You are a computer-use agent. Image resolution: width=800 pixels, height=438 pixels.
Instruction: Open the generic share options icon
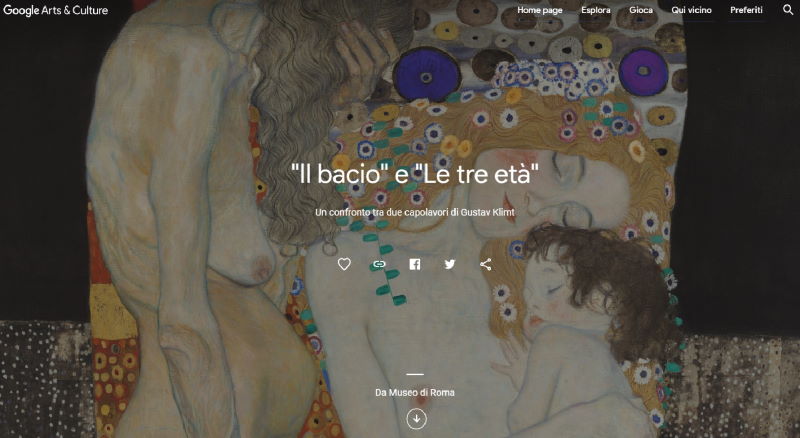coord(485,264)
